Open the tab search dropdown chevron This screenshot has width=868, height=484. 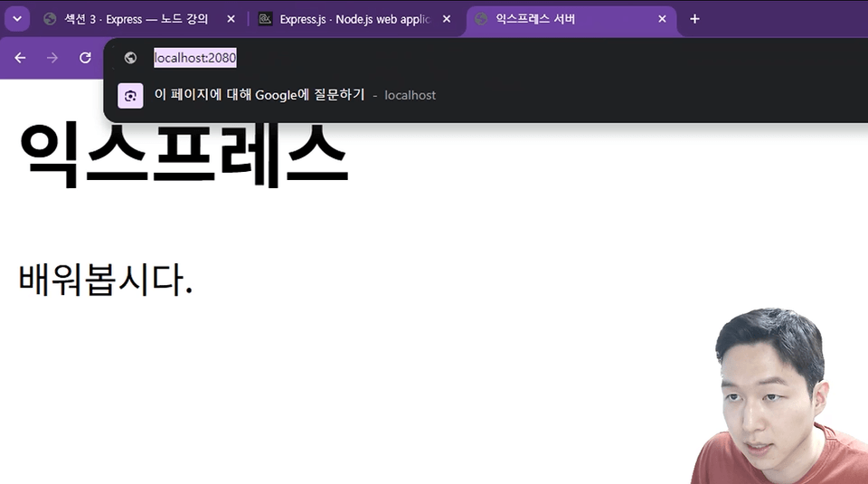(17, 19)
